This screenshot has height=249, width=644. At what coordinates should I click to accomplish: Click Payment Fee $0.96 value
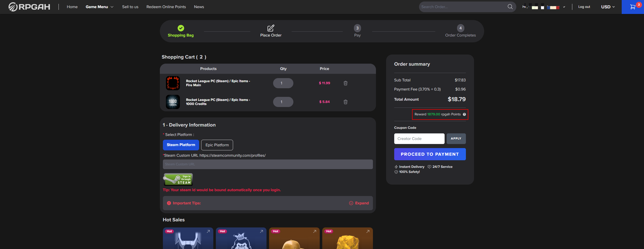(x=460, y=89)
